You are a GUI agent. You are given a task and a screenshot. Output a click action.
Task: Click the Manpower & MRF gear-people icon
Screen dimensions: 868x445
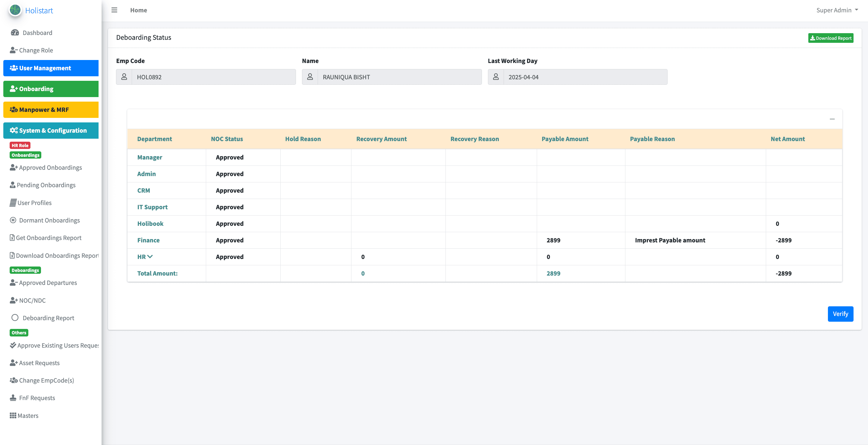coord(13,109)
